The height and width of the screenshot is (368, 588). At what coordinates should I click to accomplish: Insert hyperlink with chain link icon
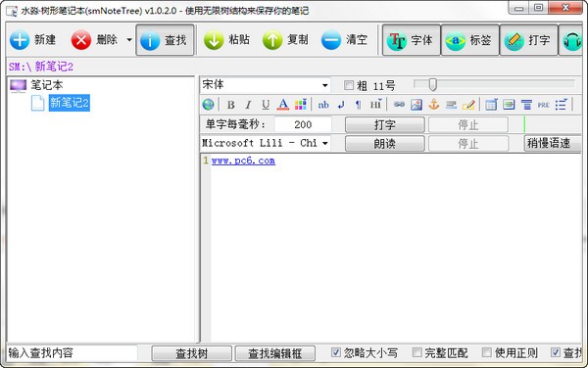pyautogui.click(x=399, y=105)
